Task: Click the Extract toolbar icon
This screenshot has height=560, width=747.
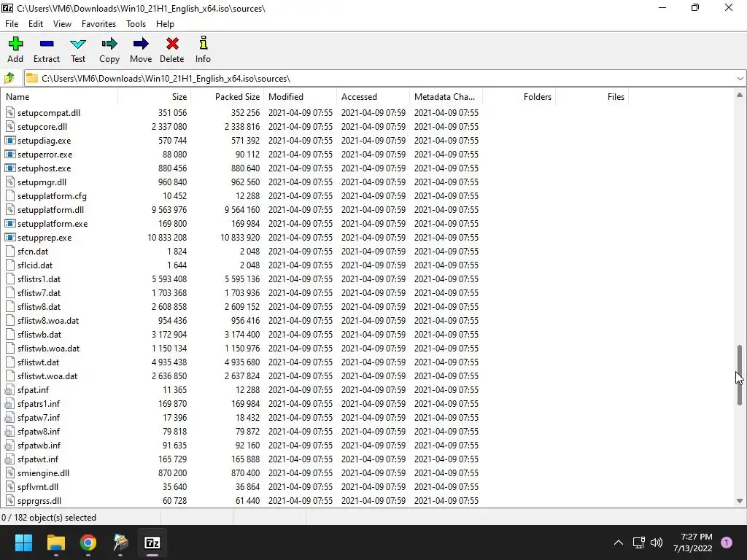Action: coord(47,44)
